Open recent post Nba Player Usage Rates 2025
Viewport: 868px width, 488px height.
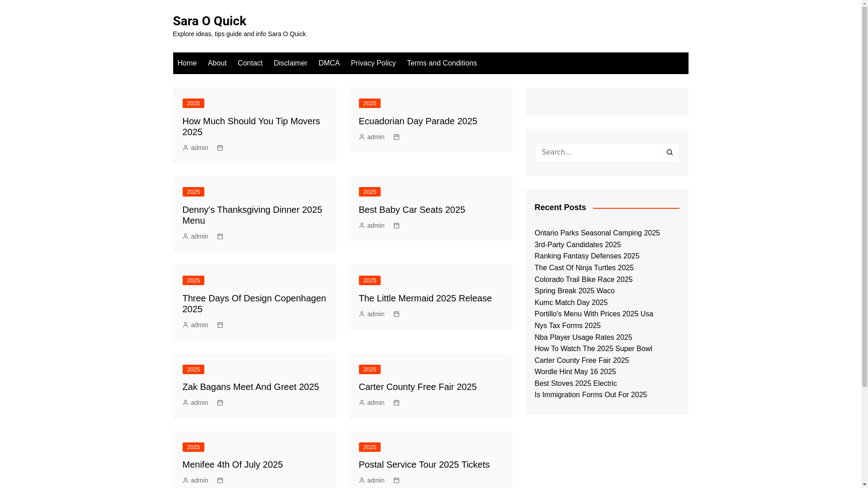coord(583,338)
